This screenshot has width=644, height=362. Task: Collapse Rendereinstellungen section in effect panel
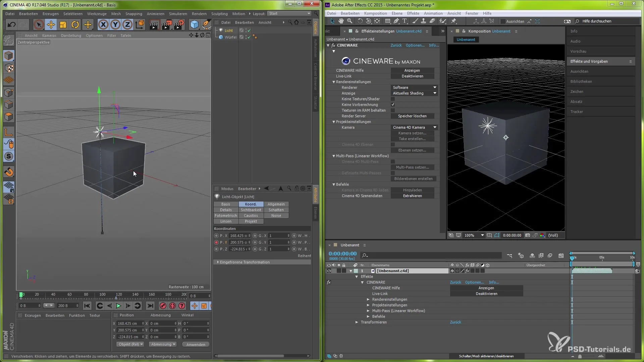[x=334, y=82]
